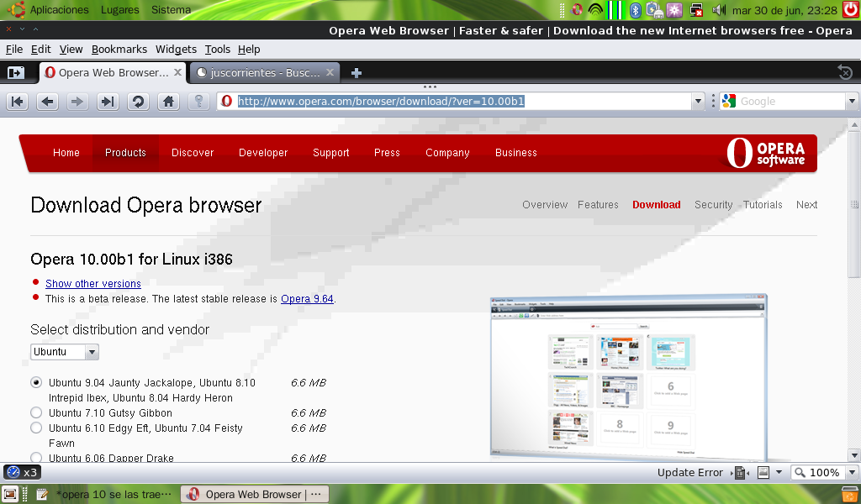Toggle the show images icon in status bar
This screenshot has width=861, height=504.
(x=763, y=472)
